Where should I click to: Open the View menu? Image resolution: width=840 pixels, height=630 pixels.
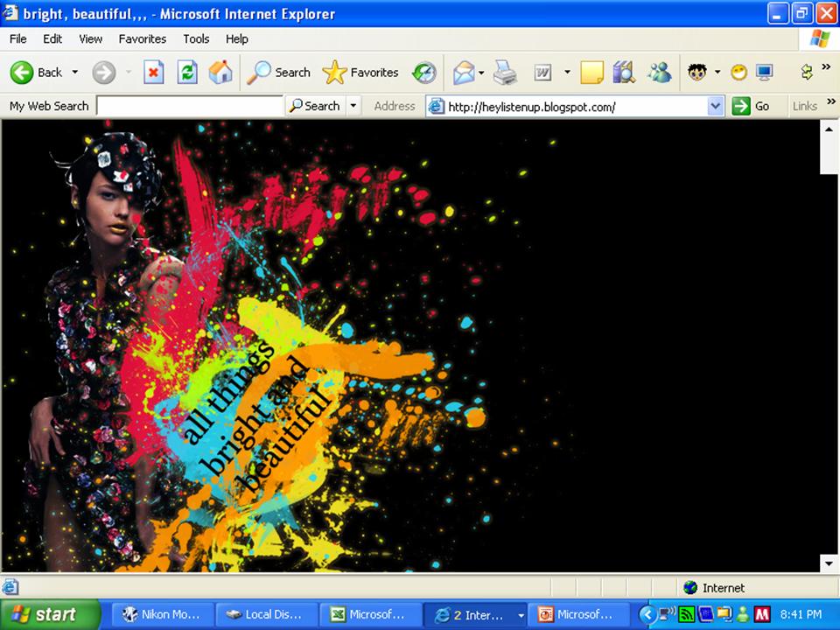90,39
